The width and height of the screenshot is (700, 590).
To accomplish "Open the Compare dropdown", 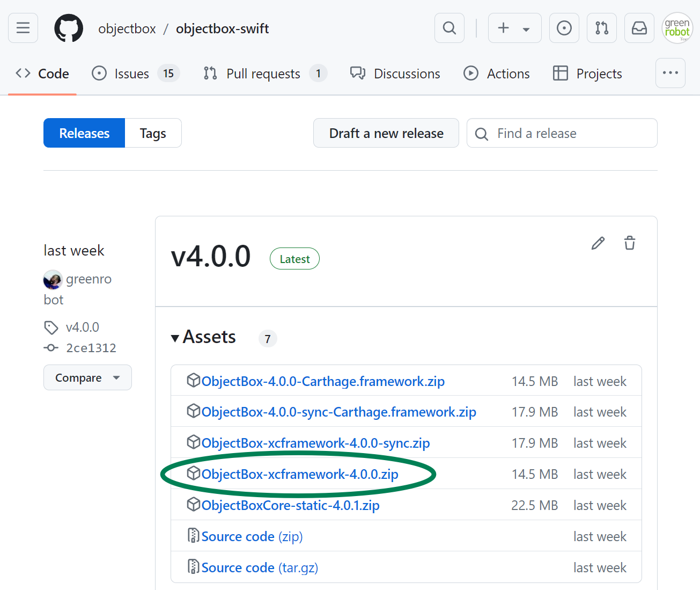I will click(x=87, y=378).
